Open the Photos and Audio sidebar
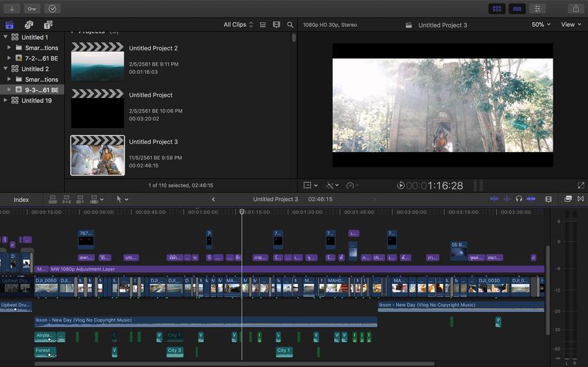The width and height of the screenshot is (588, 367). pyautogui.click(x=29, y=25)
